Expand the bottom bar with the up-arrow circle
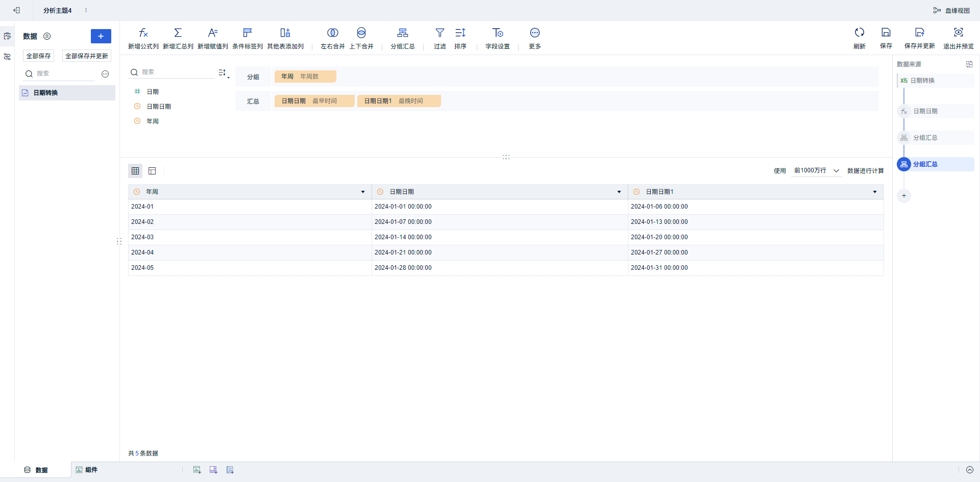 click(970, 470)
